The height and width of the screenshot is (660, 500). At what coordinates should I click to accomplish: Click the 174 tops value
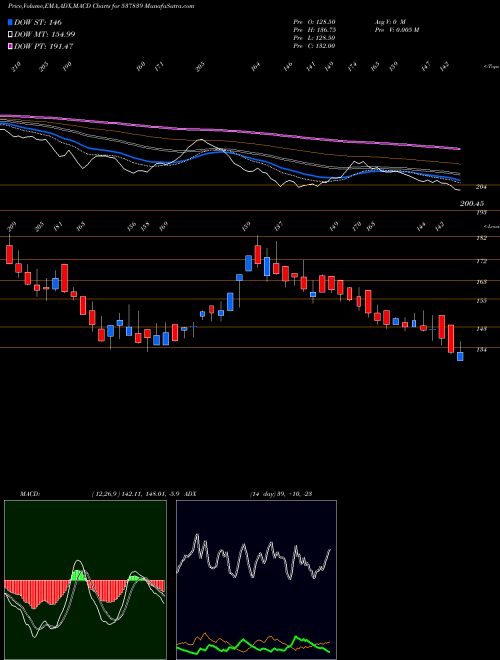[352, 67]
